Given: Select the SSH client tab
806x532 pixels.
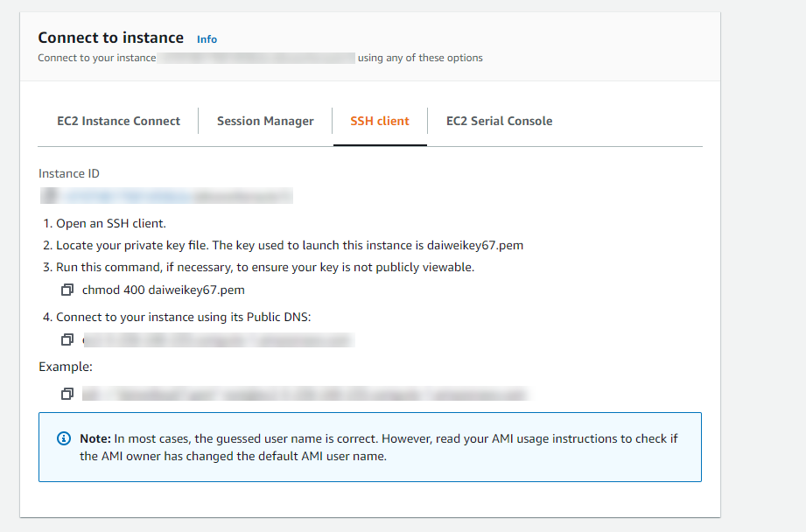Looking at the screenshot, I should 380,122.
